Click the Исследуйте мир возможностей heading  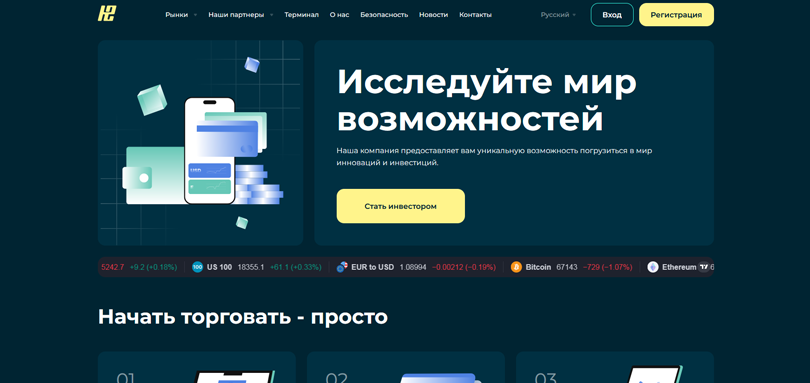tap(487, 101)
